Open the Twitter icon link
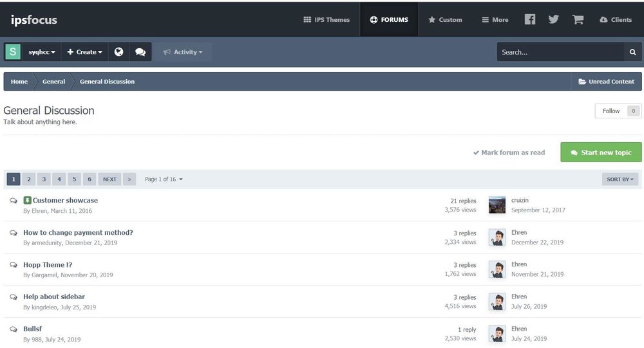The image size is (644, 348). pyautogui.click(x=553, y=19)
